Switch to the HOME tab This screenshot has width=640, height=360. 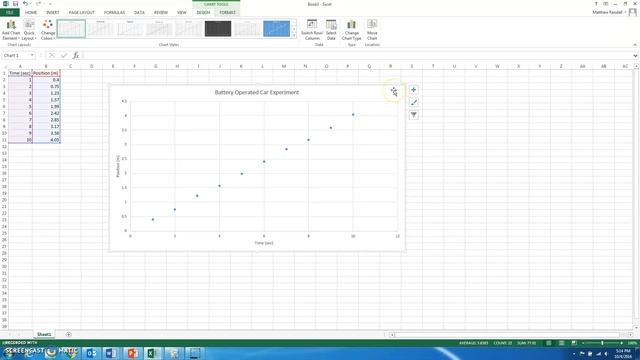click(31, 13)
